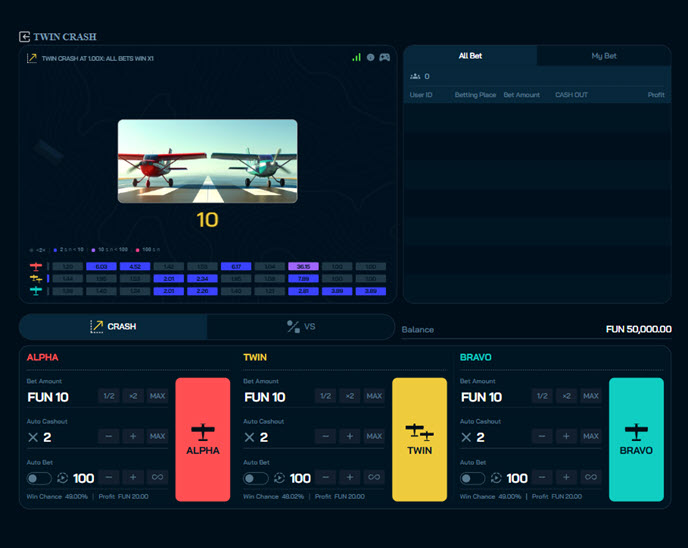The height and width of the screenshot is (548, 688).
Task: Click the teal plane icon in history rows
Action: point(37,291)
